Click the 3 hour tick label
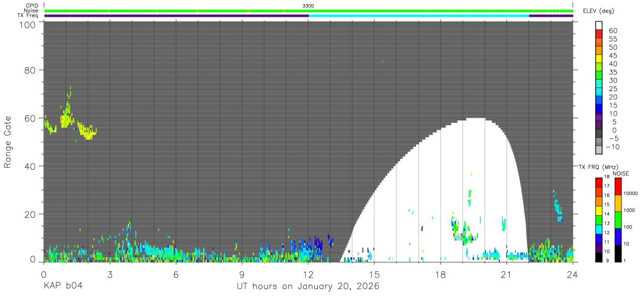This screenshot has height=297, width=644. pos(110,274)
